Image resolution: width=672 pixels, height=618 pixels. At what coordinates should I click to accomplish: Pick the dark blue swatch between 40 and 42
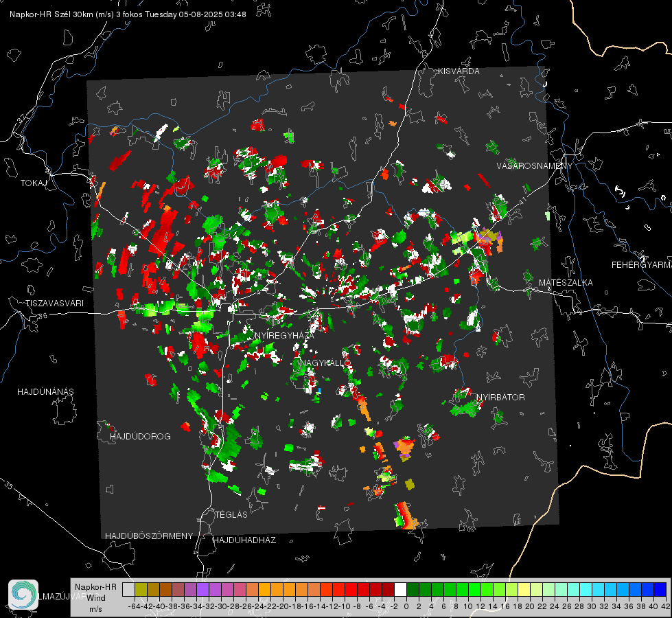coord(660,589)
